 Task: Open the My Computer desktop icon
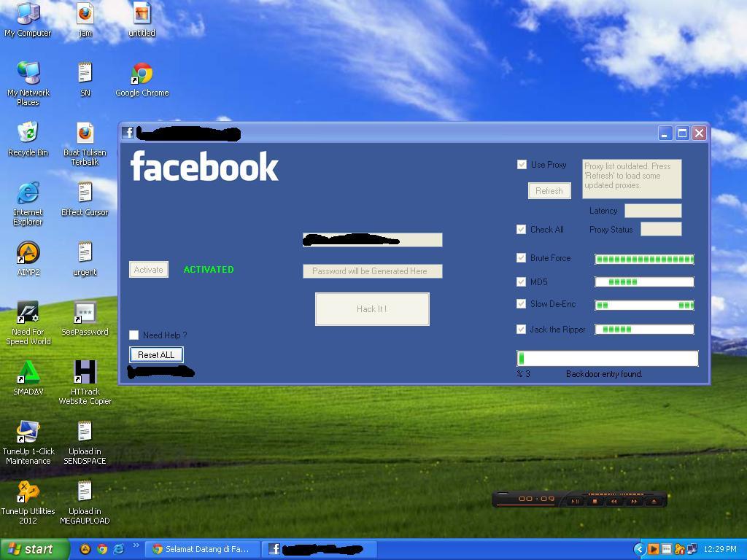coord(28,19)
